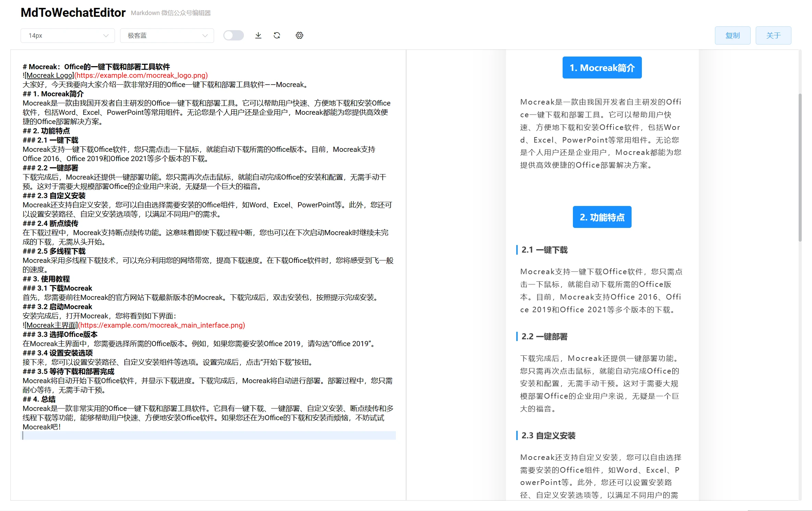The height and width of the screenshot is (511, 812).
Task: Click the '2. 功能特点' preview heading
Action: coord(602,217)
